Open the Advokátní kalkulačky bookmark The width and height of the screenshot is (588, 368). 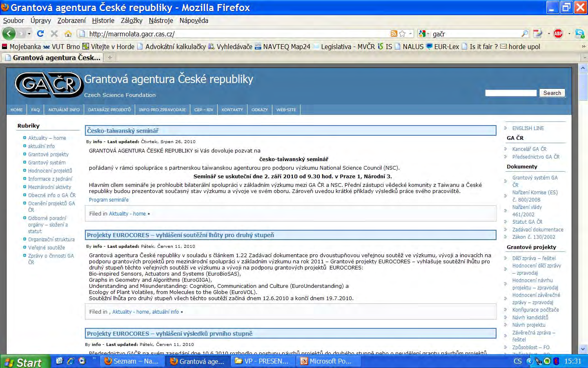coord(171,47)
